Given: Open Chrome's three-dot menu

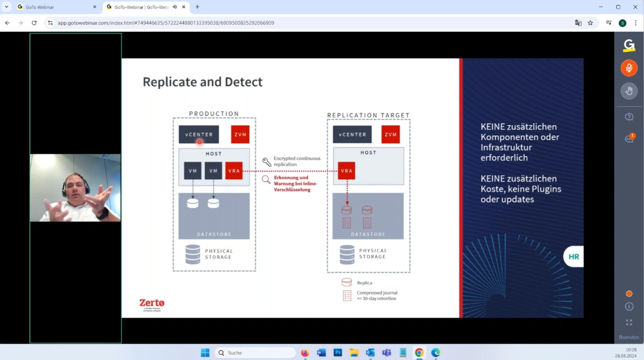Looking at the screenshot, I should pos(636,23).
